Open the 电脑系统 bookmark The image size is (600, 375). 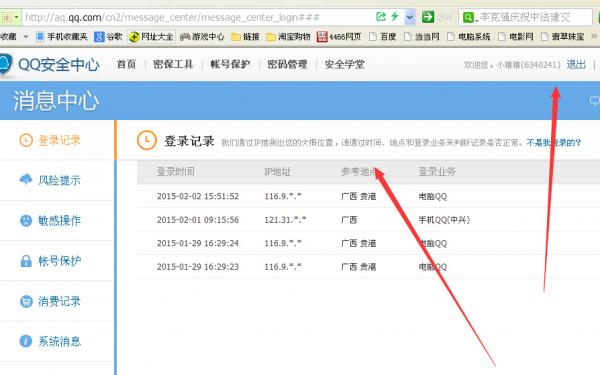click(x=469, y=37)
